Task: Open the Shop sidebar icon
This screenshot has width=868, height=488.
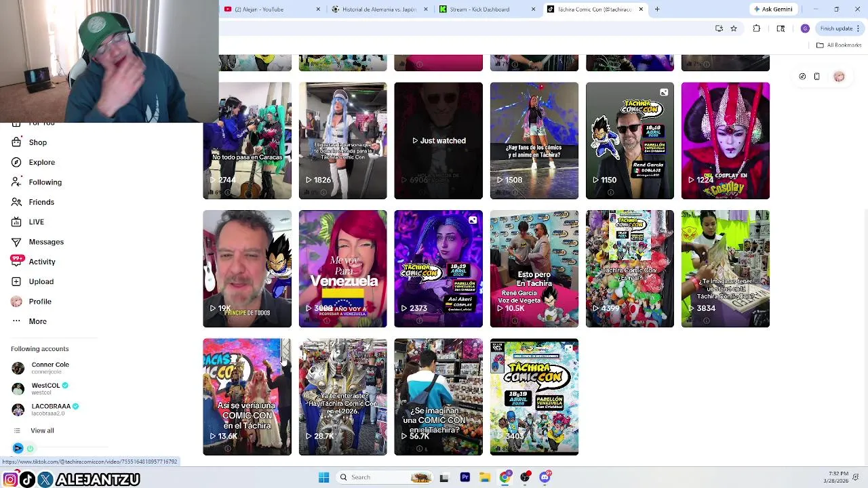Action: pyautogui.click(x=17, y=142)
